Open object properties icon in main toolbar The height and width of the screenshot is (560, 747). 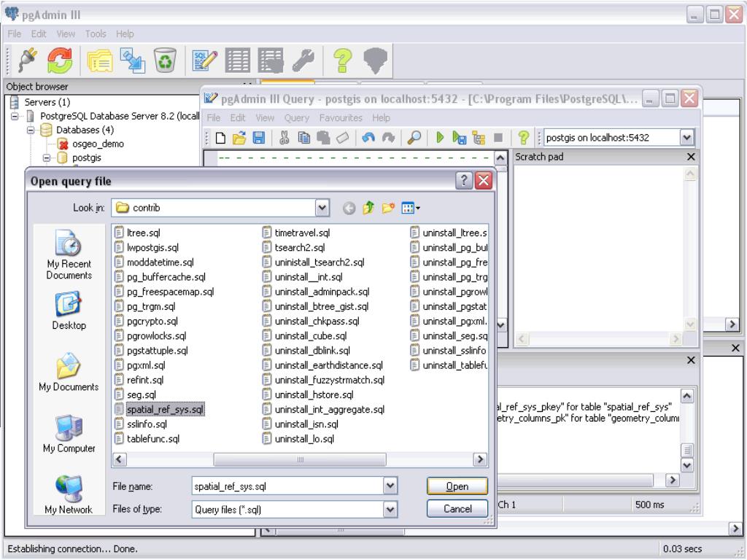coord(99,60)
